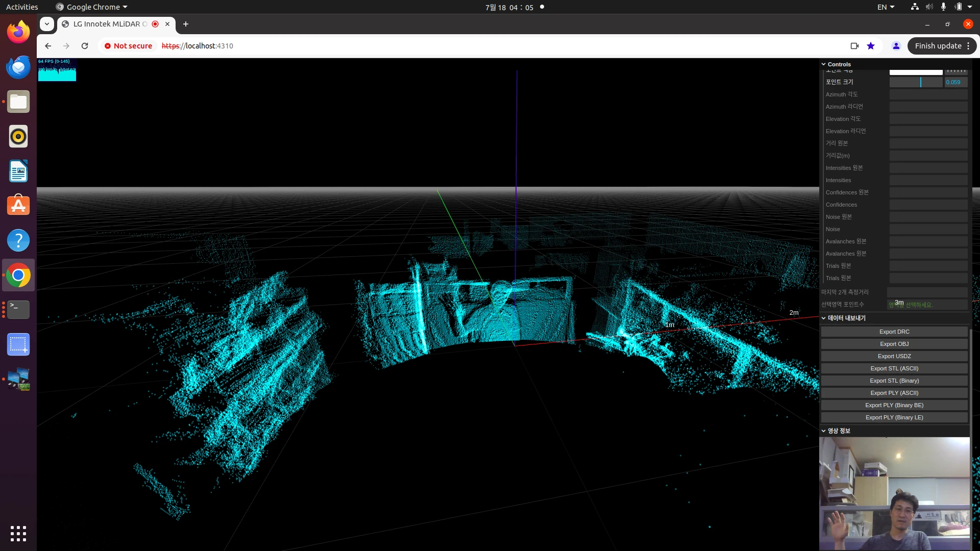The width and height of the screenshot is (980, 551).
Task: Click Export DRC
Action: (x=894, y=332)
